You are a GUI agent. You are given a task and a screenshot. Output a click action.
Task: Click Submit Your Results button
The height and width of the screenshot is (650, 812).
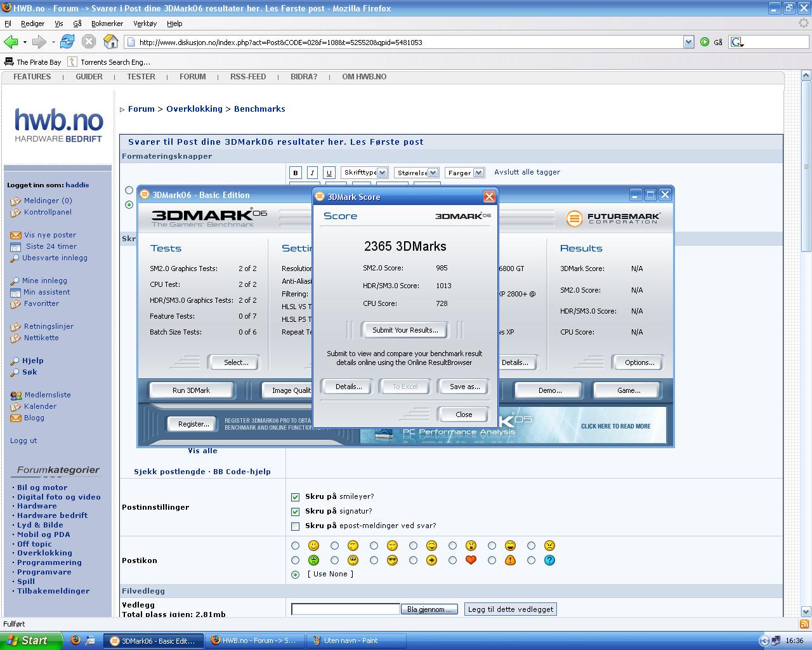tap(405, 330)
